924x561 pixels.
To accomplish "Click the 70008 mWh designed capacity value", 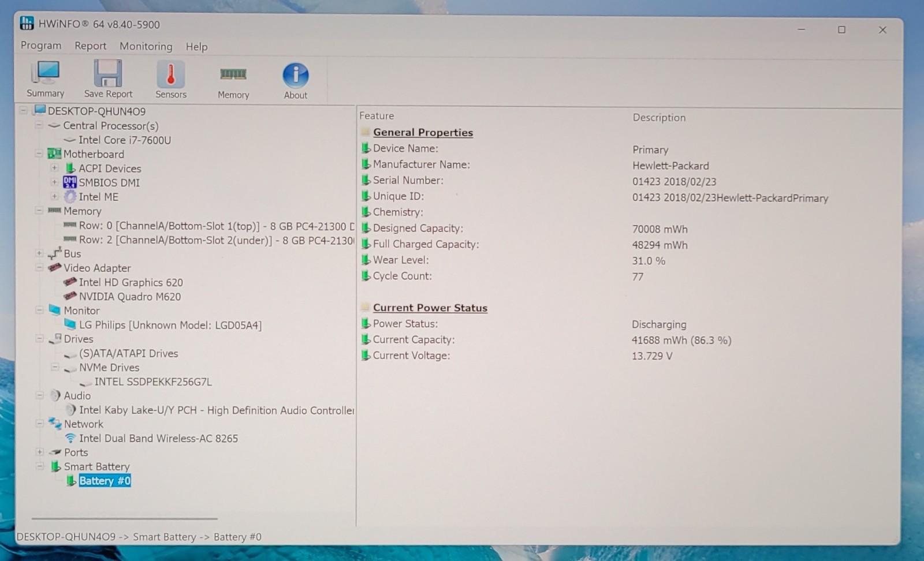I will [x=660, y=229].
